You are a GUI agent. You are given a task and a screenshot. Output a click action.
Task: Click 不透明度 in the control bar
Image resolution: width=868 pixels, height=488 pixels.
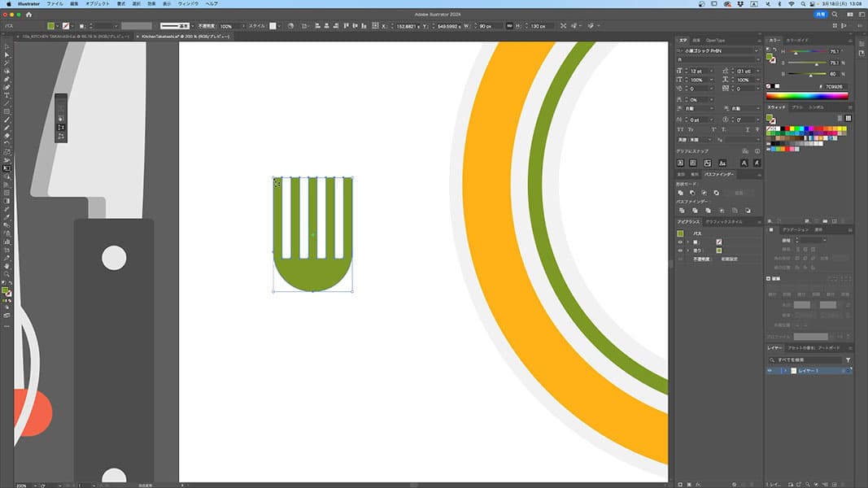click(x=206, y=26)
